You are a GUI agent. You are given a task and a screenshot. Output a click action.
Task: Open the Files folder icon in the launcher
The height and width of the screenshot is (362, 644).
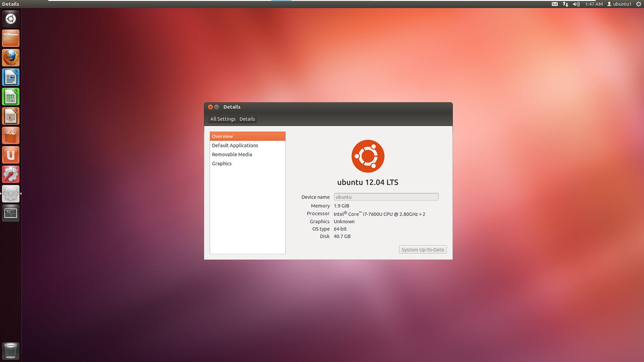coord(11,38)
